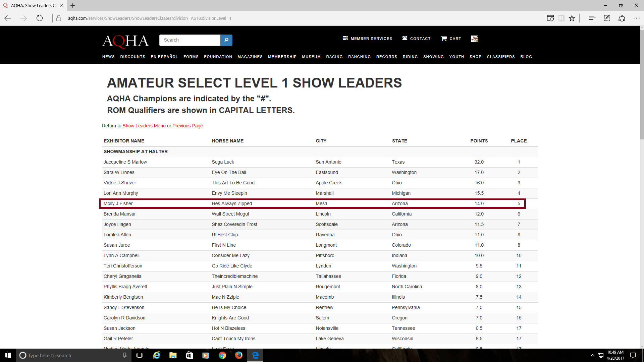This screenshot has height=362, width=644.
Task: Click the AQHA search field
Action: pos(190,40)
